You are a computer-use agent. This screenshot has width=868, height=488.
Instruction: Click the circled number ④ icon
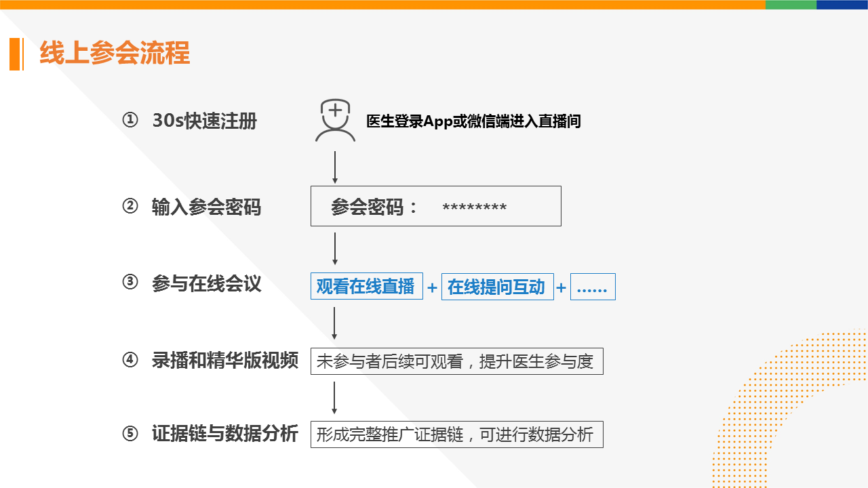click(x=130, y=360)
